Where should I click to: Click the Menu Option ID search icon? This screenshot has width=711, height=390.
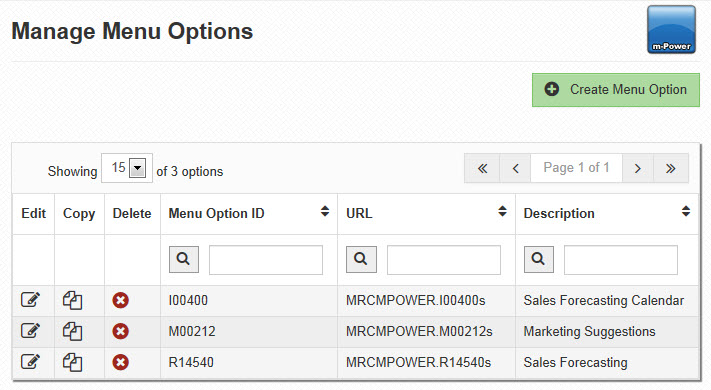pos(184,259)
